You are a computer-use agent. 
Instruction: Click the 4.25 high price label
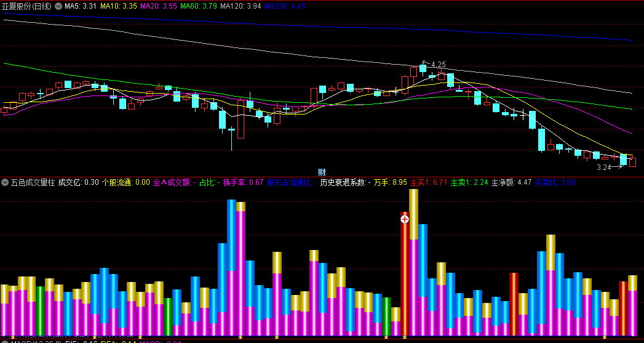pyautogui.click(x=439, y=65)
